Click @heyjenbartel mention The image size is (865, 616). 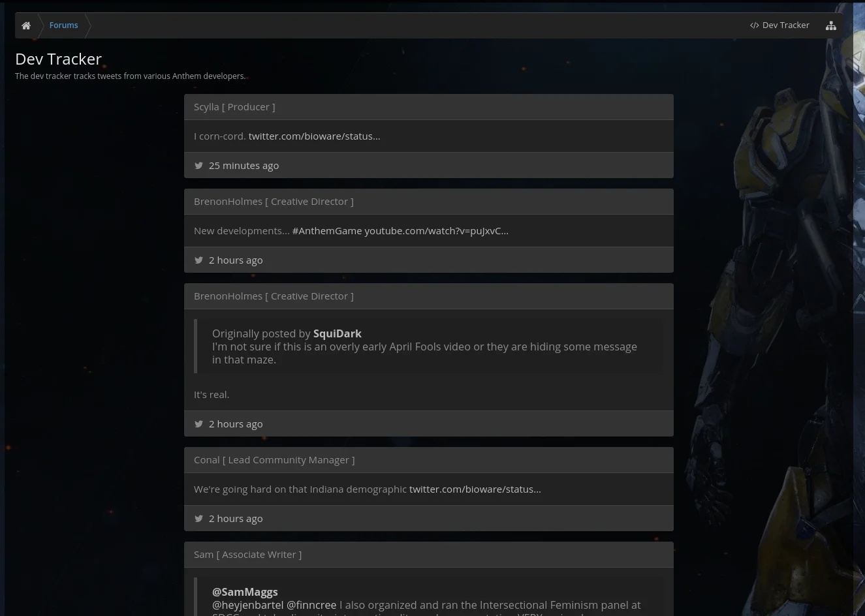pyautogui.click(x=248, y=606)
